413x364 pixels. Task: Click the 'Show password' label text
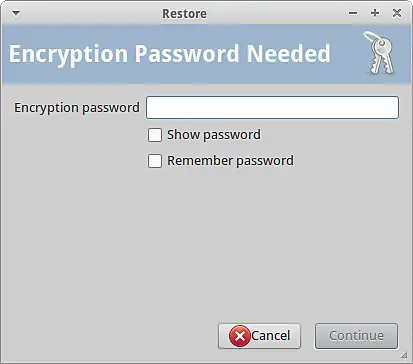point(214,135)
